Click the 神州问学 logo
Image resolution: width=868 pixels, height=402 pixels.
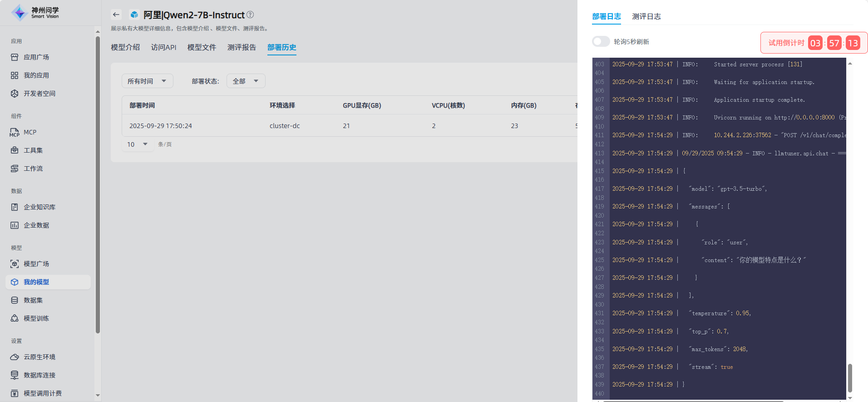click(35, 13)
